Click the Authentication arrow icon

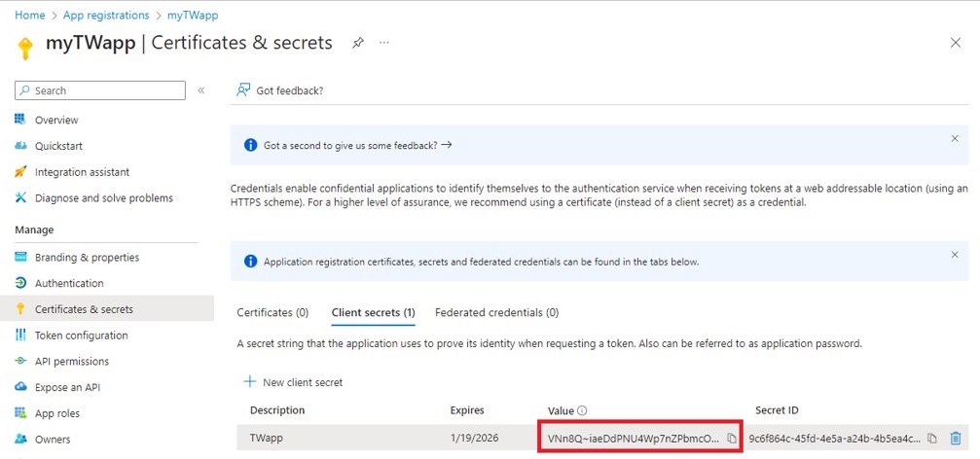[x=20, y=283]
